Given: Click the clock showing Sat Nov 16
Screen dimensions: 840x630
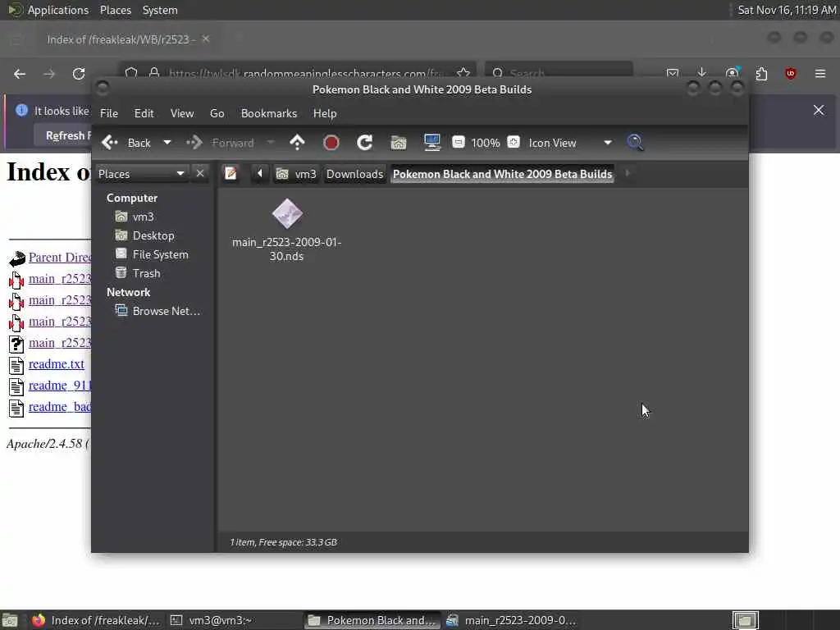Looking at the screenshot, I should [x=787, y=10].
